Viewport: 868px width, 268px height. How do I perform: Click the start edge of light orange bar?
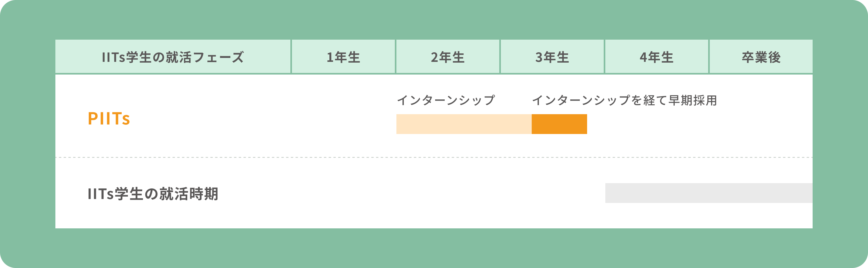[397, 124]
